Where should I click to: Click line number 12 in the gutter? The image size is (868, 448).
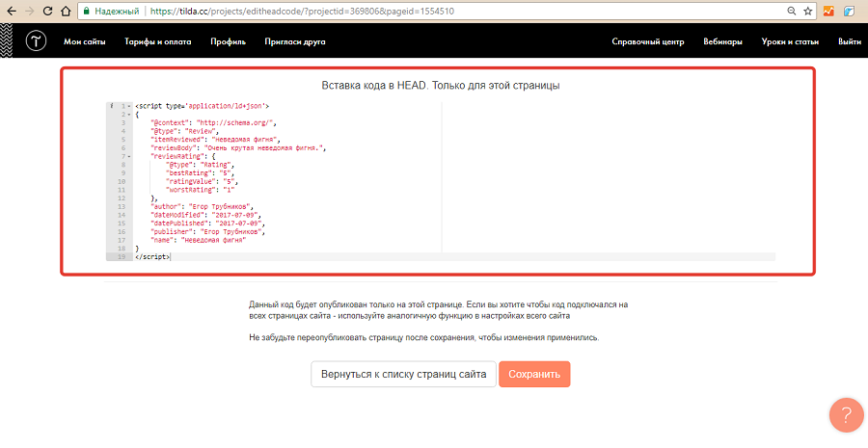point(122,198)
